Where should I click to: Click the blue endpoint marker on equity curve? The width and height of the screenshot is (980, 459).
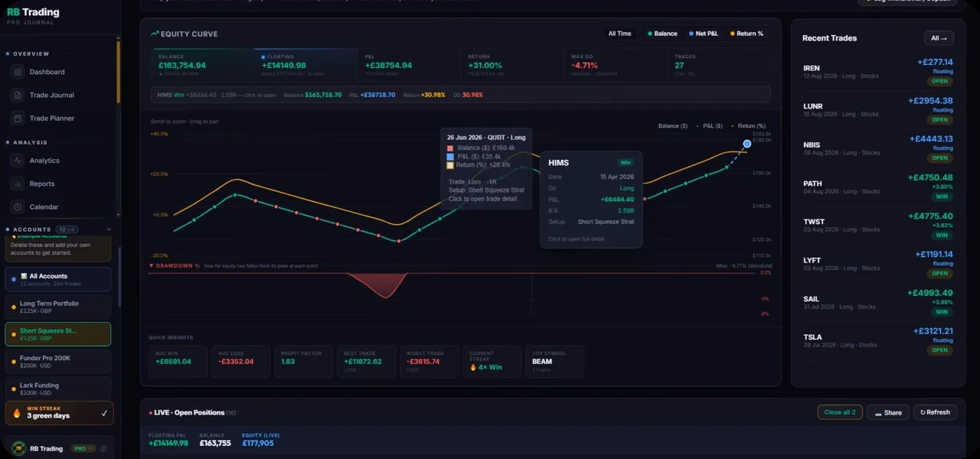(747, 144)
